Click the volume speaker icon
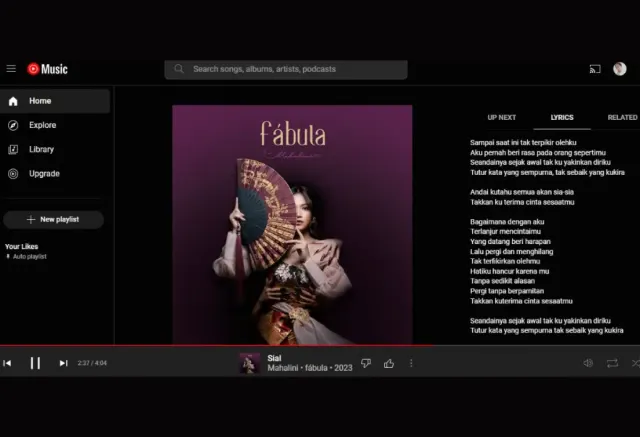 (588, 363)
